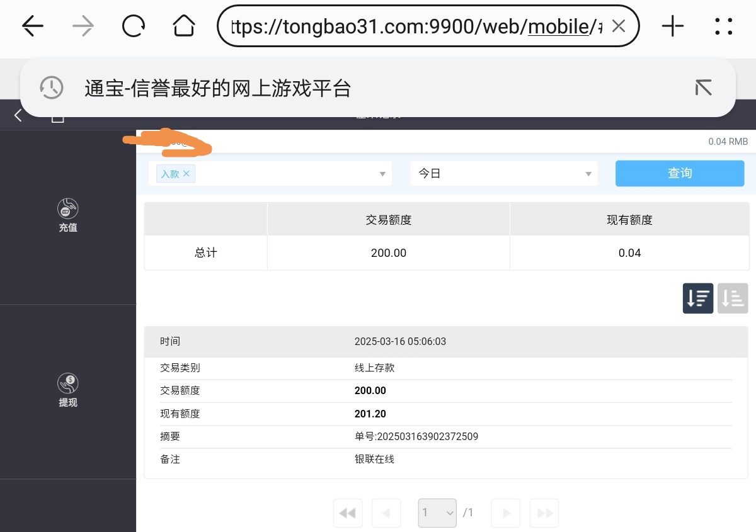Screen dimensions: 756x532
Task: Click the browser forward arrow
Action: click(83, 26)
